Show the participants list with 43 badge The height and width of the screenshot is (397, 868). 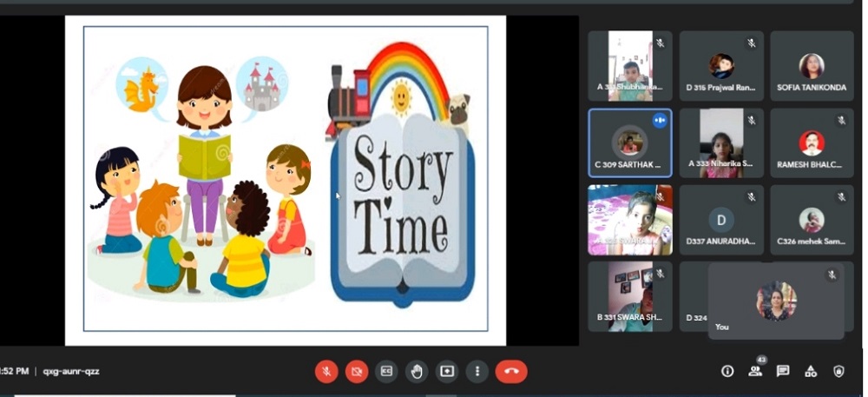click(755, 372)
